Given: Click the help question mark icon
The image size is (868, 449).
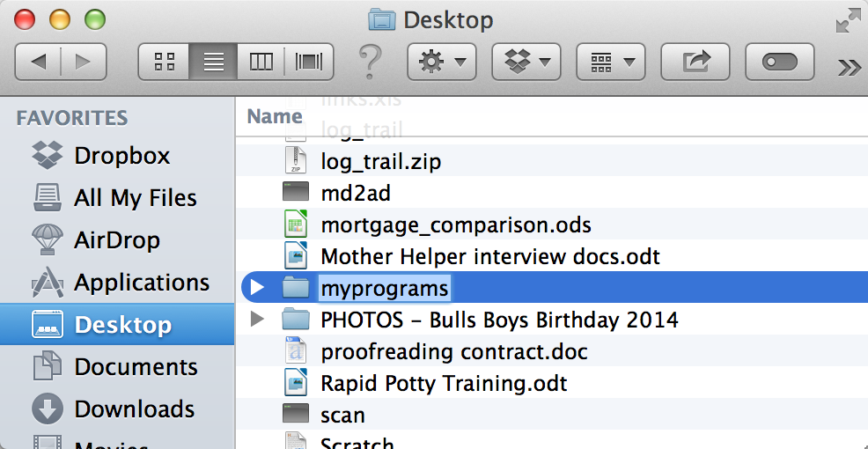Looking at the screenshot, I should [370, 62].
